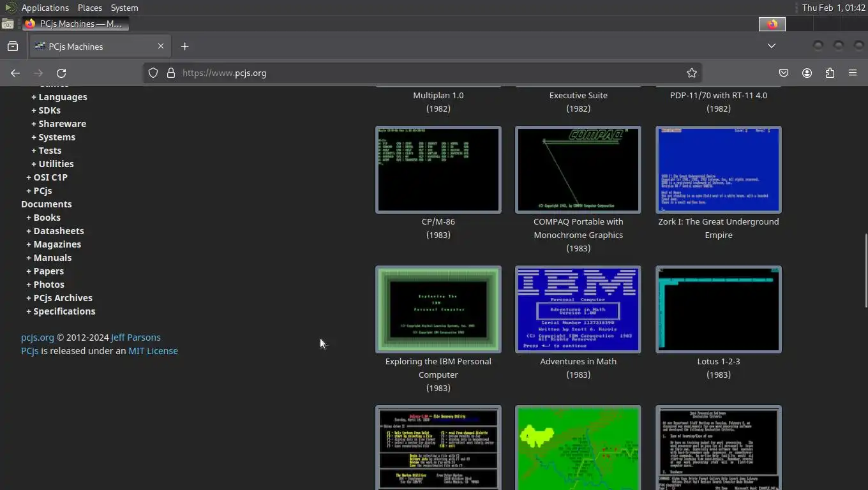Viewport: 868px width, 490px height.
Task: Open the Adventures in Math thumbnail
Action: (x=578, y=309)
